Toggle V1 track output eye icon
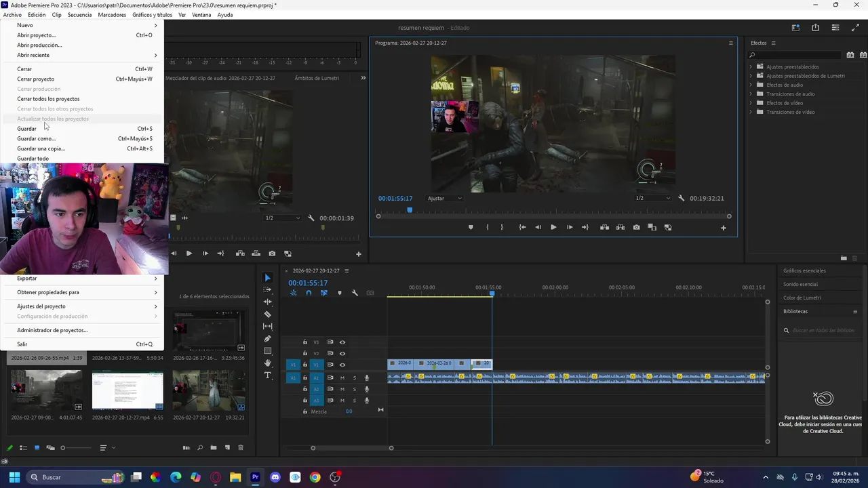Image resolution: width=868 pixels, height=488 pixels. [x=342, y=365]
